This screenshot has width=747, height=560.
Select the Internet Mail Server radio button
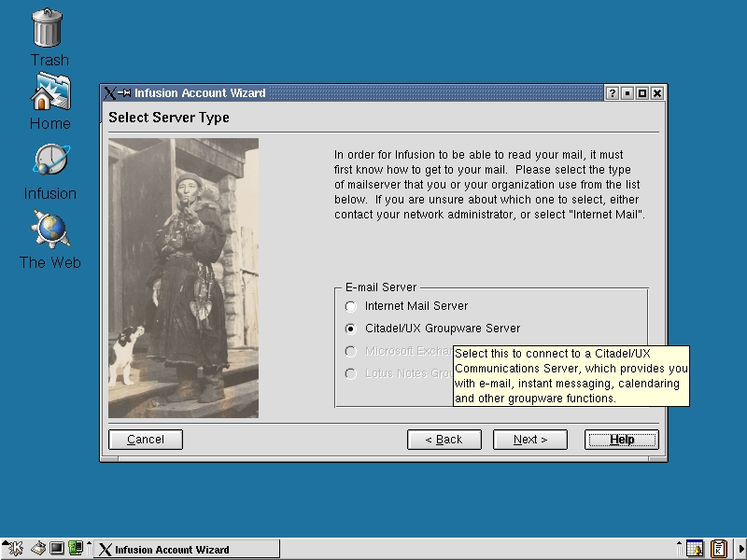click(351, 306)
